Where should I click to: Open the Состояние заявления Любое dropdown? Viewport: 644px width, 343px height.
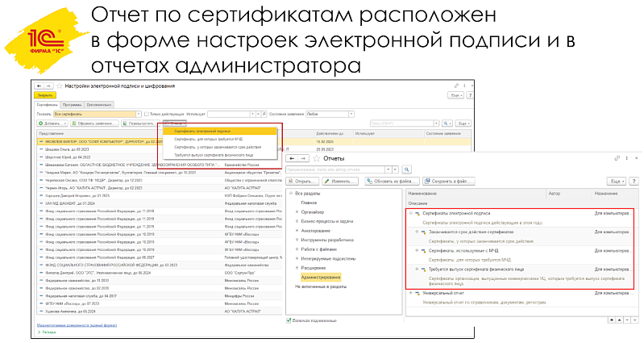pyautogui.click(x=351, y=114)
